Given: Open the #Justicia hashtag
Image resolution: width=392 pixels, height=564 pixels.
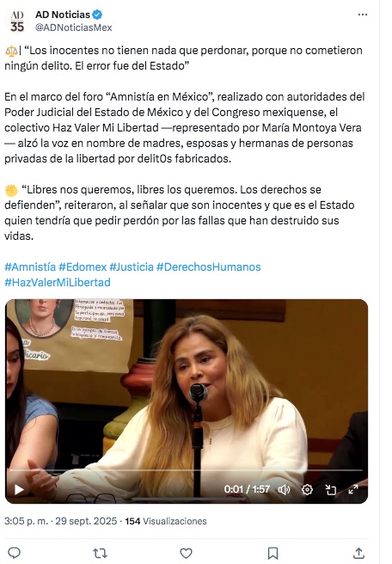Looking at the screenshot, I should (132, 267).
